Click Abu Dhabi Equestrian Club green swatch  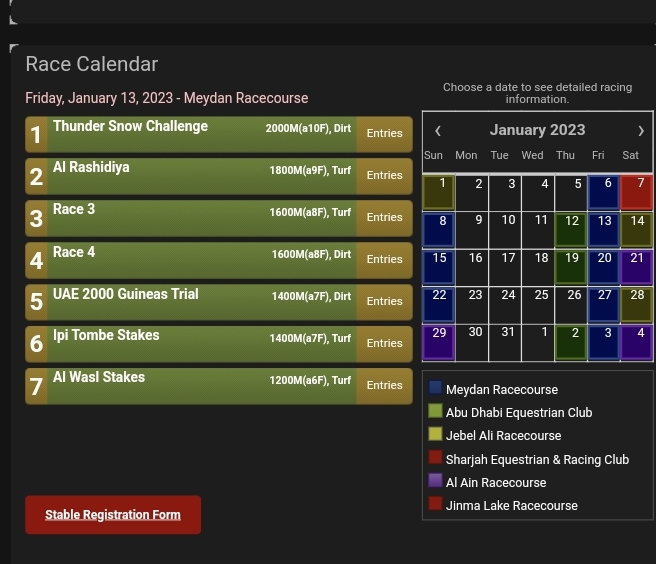(x=435, y=410)
